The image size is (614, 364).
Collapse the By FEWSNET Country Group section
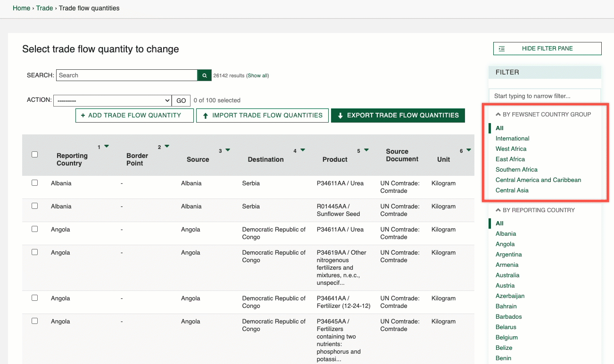543,115
